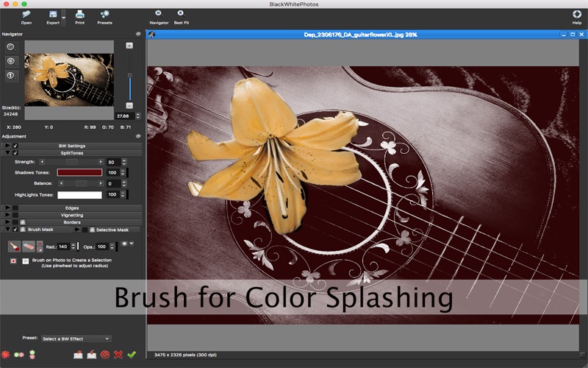Click the zoom-in plus button above the zoom slider
The width and height of the screenshot is (588, 368).
pyautogui.click(x=129, y=46)
